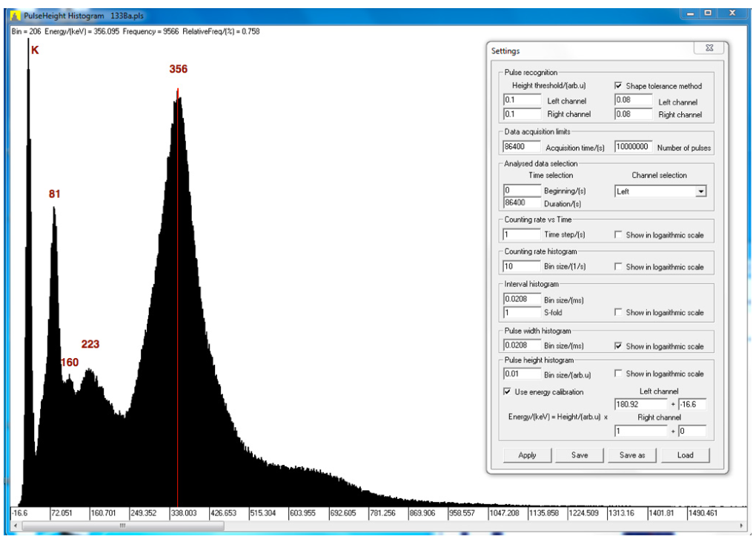Click the Save as button

click(x=632, y=455)
